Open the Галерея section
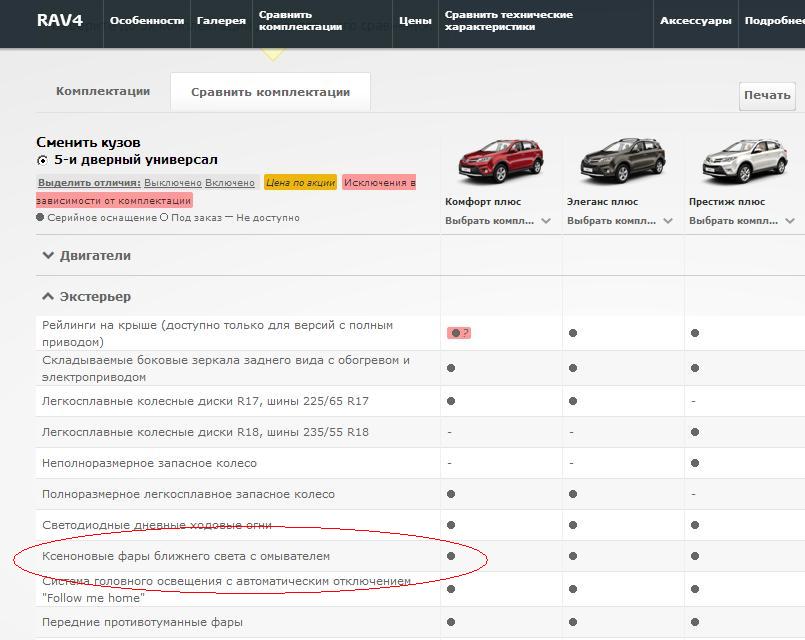 click(x=221, y=21)
